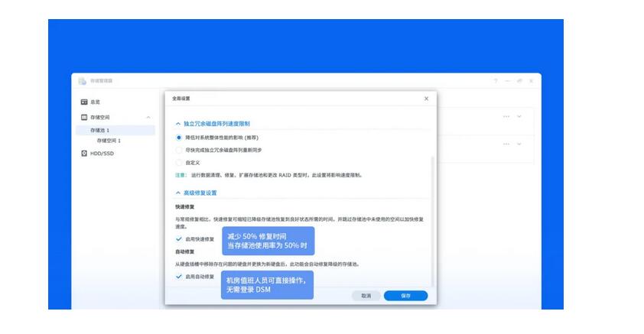Close the 全局设置 dialog with X
The width and height of the screenshot is (644, 334).
426,99
